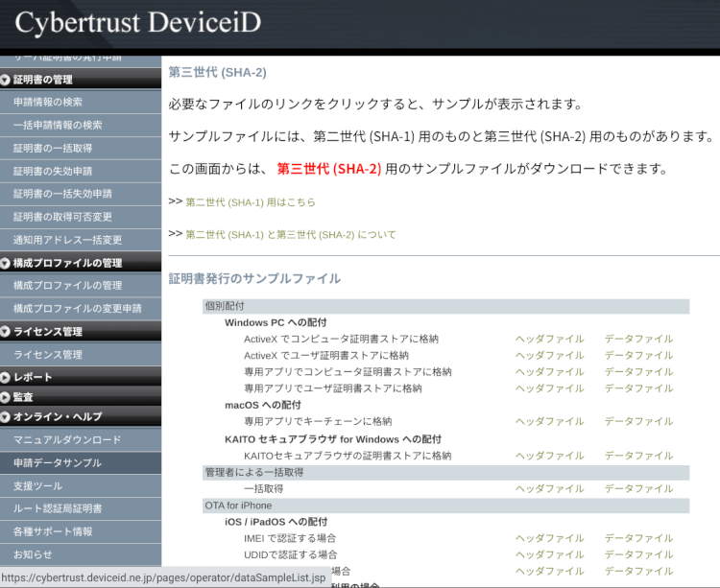Open 証明書の取得可否変更 page
Screen dimensions: 720x588
point(81,217)
